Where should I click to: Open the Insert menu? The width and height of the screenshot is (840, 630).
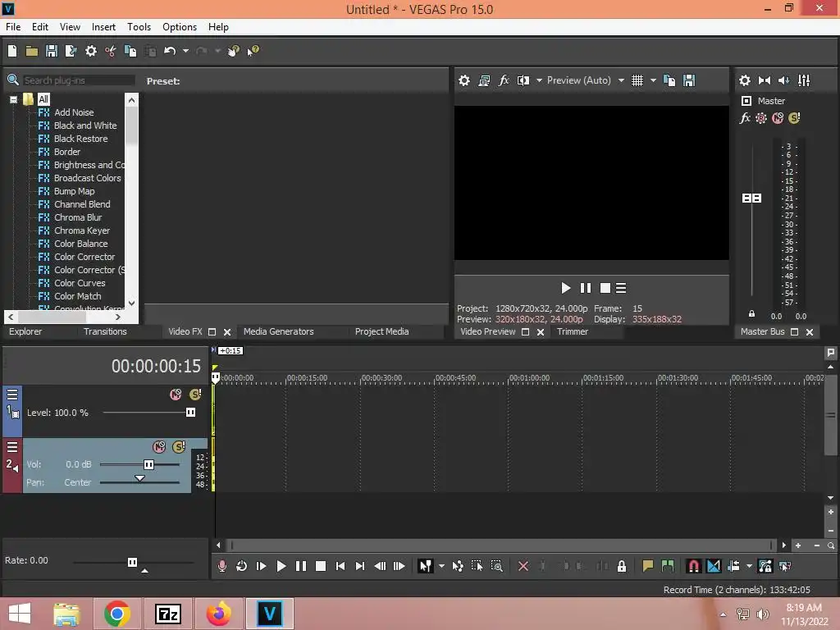pyautogui.click(x=103, y=27)
